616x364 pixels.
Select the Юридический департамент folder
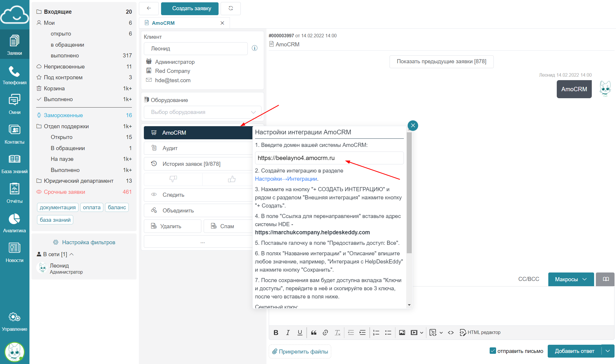tap(84, 181)
